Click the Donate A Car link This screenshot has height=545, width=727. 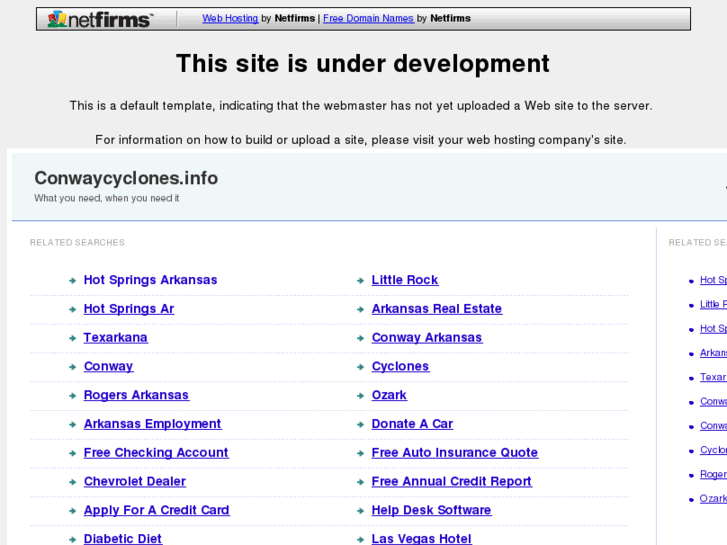412,423
